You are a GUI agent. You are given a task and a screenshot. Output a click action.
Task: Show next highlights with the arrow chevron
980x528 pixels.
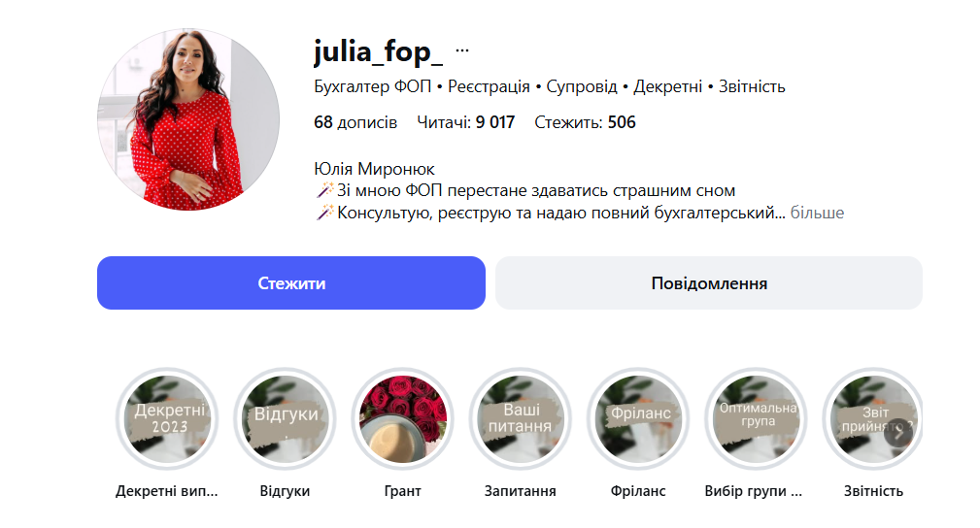click(898, 433)
